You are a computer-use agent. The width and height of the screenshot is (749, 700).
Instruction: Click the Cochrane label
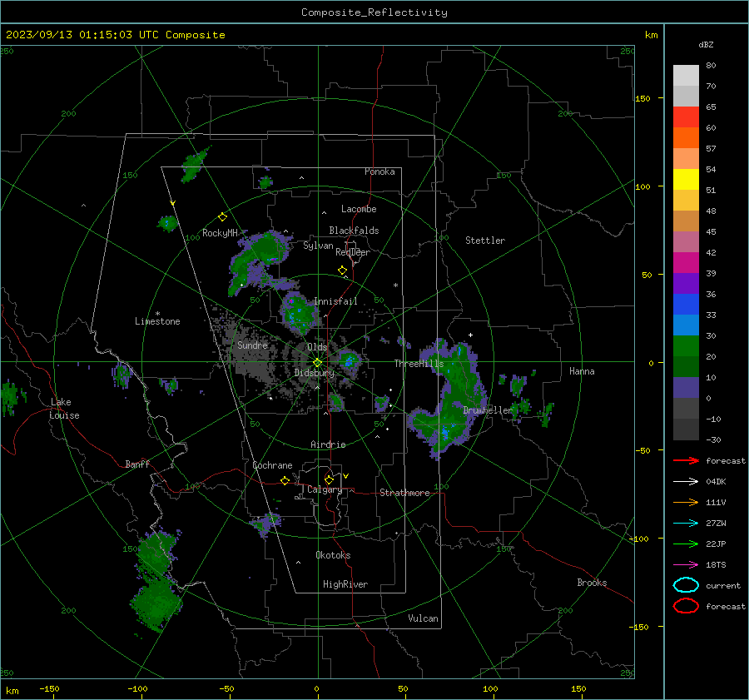[x=272, y=465]
